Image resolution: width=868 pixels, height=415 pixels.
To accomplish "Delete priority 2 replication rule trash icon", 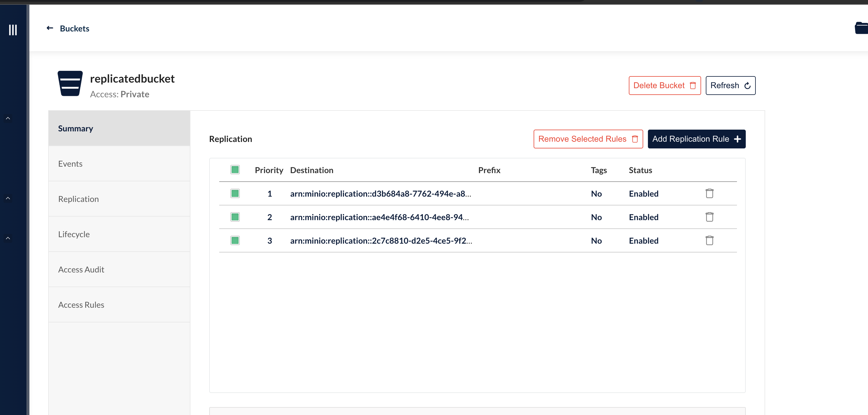I will point(709,217).
